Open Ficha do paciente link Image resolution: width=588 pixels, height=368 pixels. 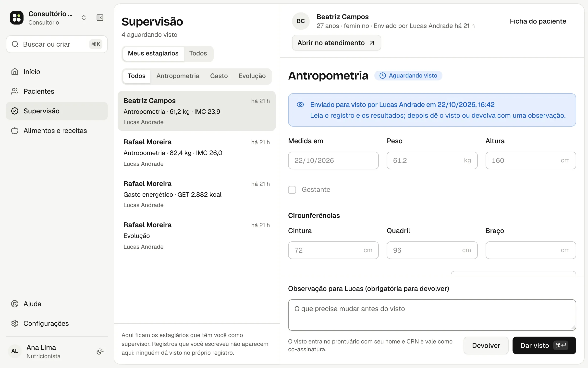(x=538, y=21)
